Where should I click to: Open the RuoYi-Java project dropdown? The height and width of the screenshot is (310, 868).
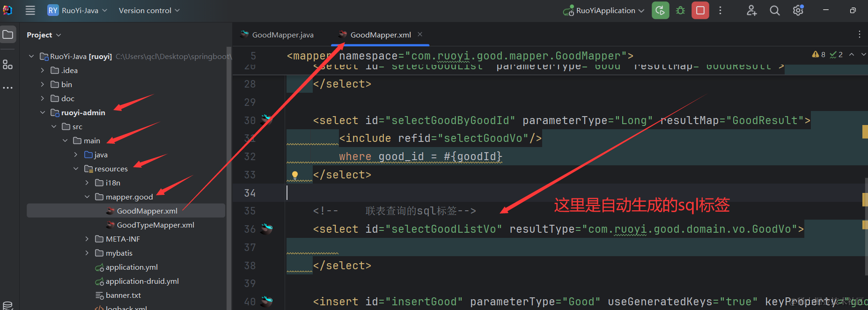click(x=78, y=10)
